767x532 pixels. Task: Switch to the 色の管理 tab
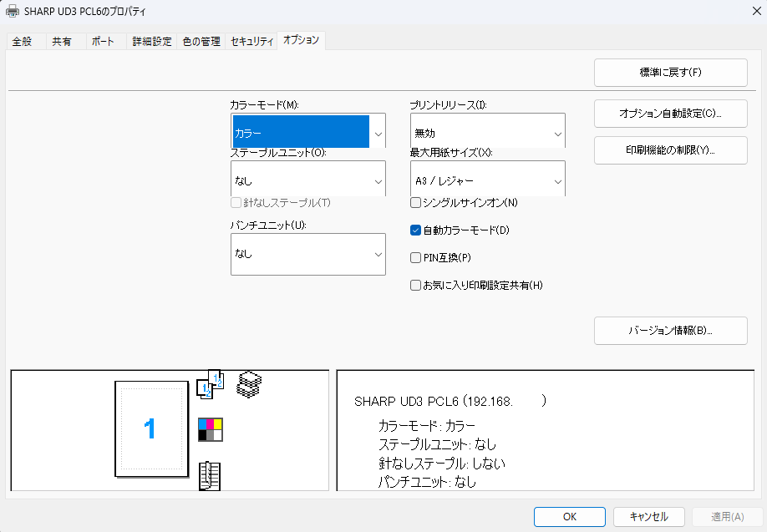(x=201, y=42)
